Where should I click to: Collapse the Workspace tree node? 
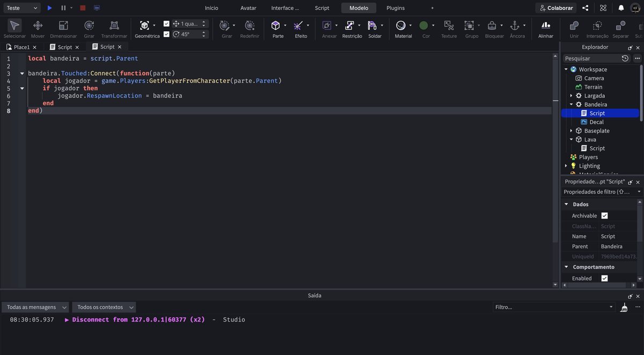point(566,69)
